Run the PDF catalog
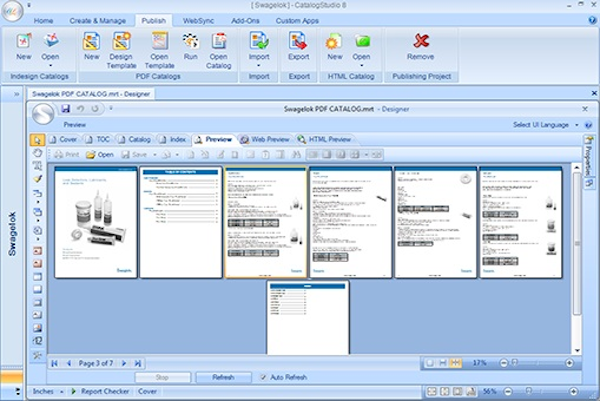Image resolution: width=600 pixels, height=401 pixels. (x=190, y=46)
